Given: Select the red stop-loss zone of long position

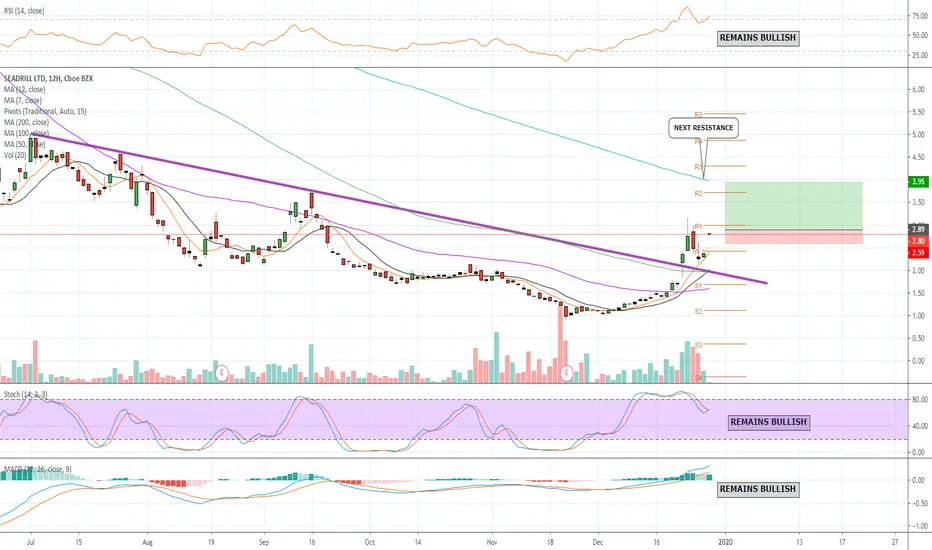Looking at the screenshot, I should point(794,237).
